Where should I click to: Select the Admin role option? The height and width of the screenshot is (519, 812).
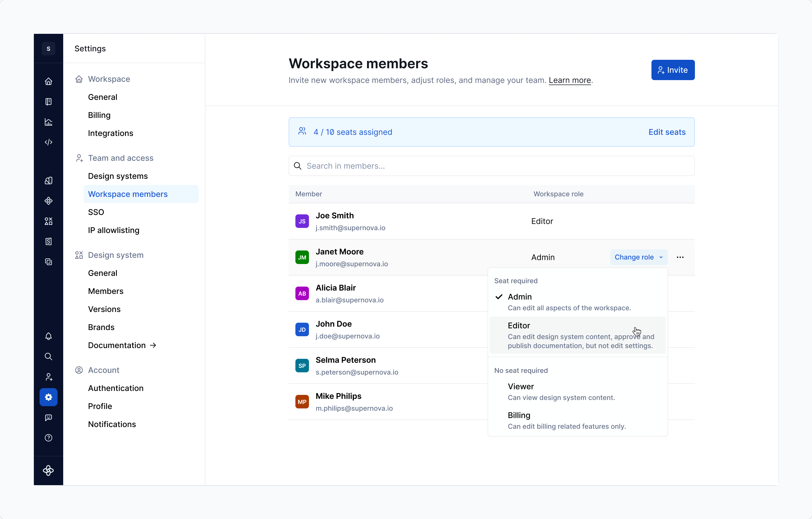(520, 297)
